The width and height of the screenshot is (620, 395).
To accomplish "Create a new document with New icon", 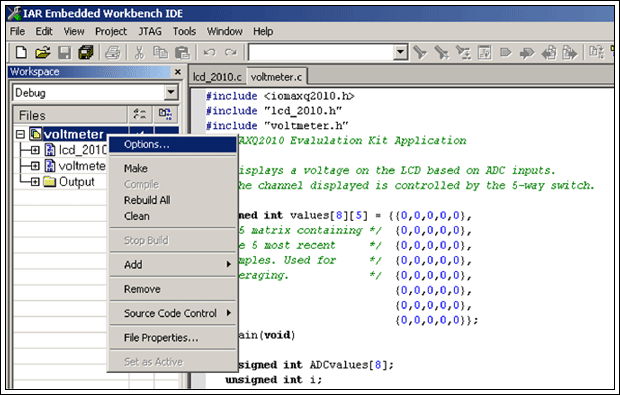I will pyautogui.click(x=21, y=52).
